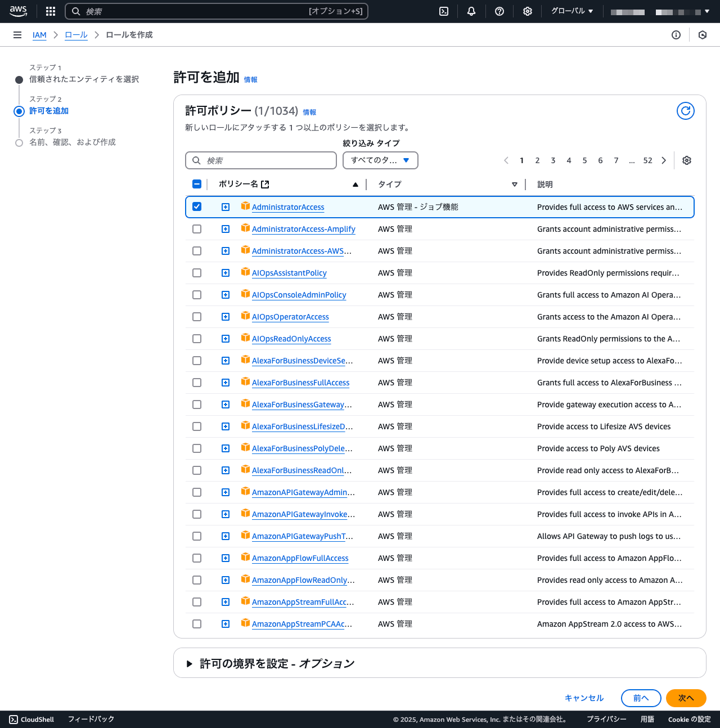Screen dimensions: 720x728
Task: Click the hexagon icon beside the info icon
Action: tap(703, 35)
